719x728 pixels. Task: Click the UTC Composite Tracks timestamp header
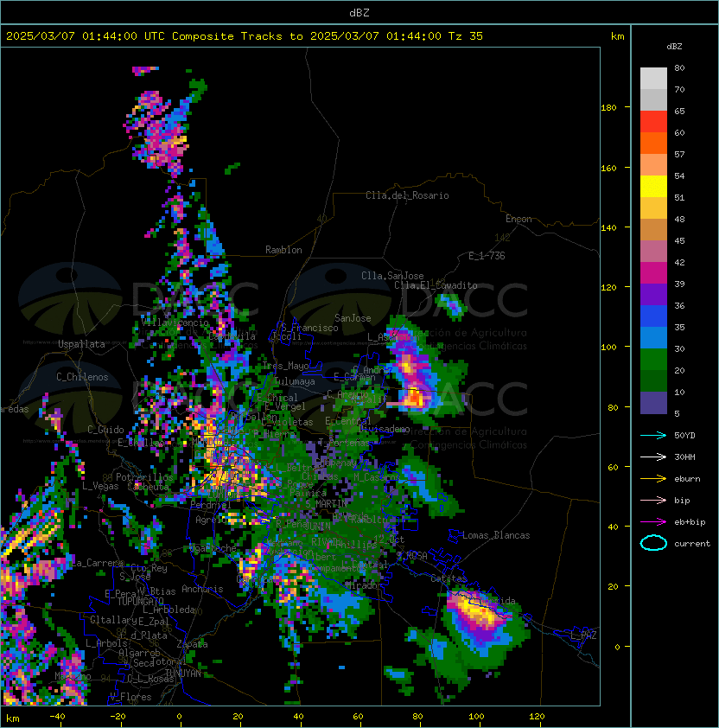coord(245,36)
